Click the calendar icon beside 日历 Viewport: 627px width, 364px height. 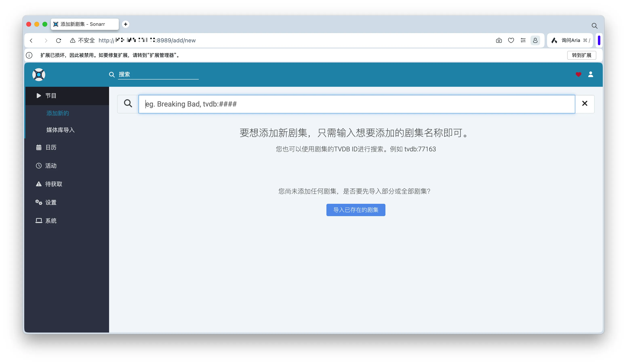pyautogui.click(x=39, y=147)
